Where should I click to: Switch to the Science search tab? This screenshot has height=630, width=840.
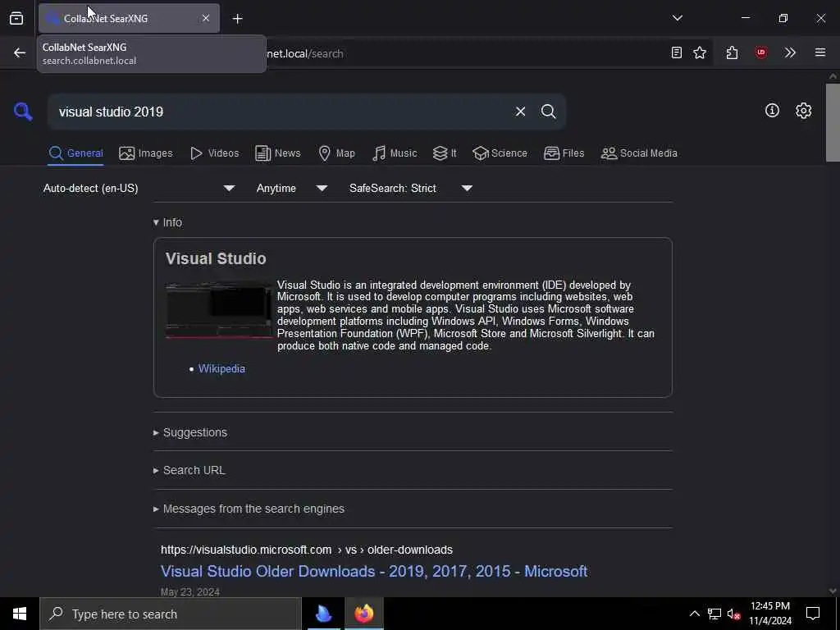[x=500, y=153]
